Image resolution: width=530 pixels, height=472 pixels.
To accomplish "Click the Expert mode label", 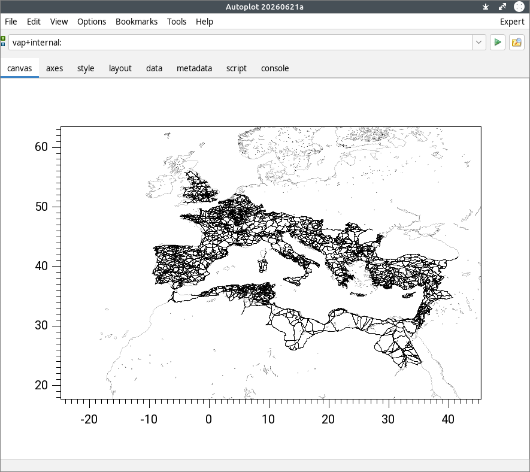I will pos(512,22).
